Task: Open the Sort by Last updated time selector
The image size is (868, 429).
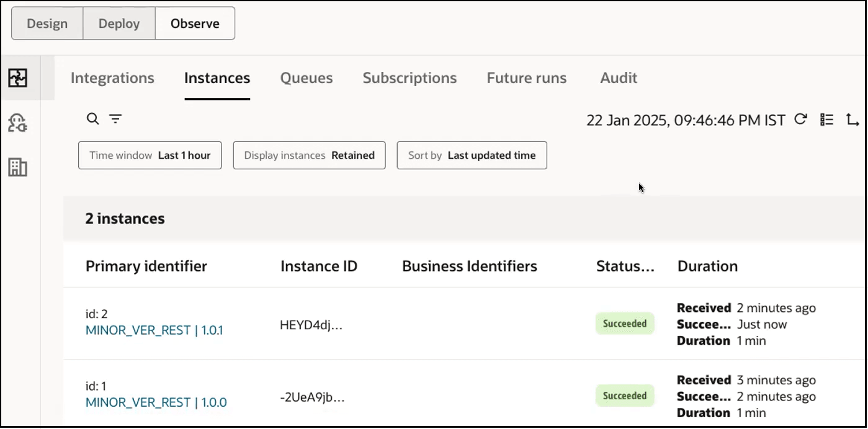Action: (472, 155)
